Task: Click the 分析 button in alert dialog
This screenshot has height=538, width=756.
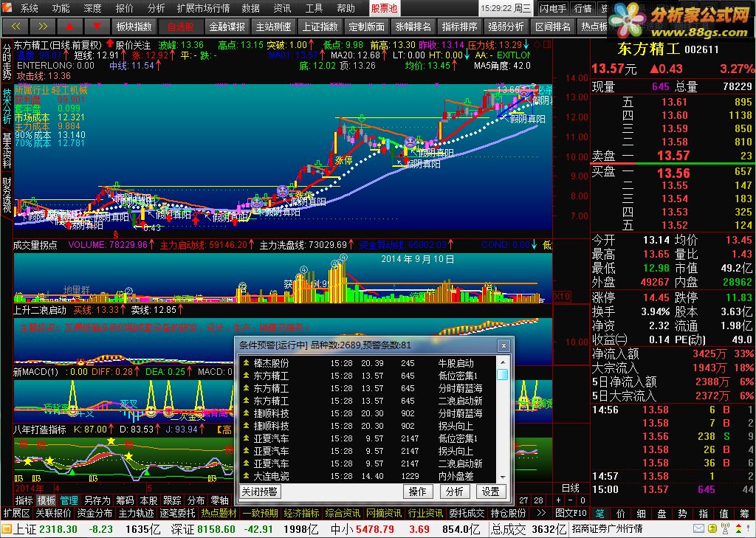Action: 454,492
